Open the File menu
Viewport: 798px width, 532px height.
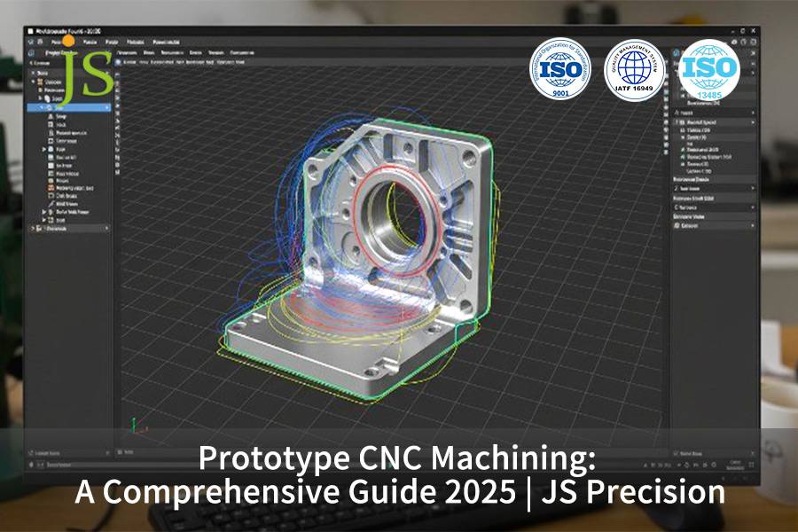coord(55,42)
